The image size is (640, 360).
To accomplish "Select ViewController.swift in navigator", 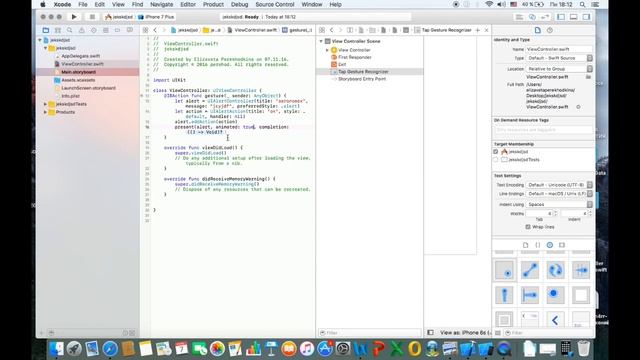I will tap(82, 64).
